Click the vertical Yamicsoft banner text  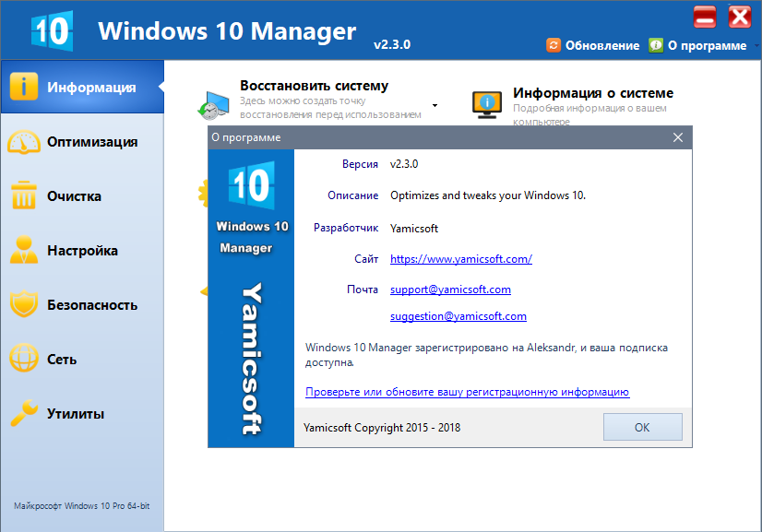click(x=252, y=358)
